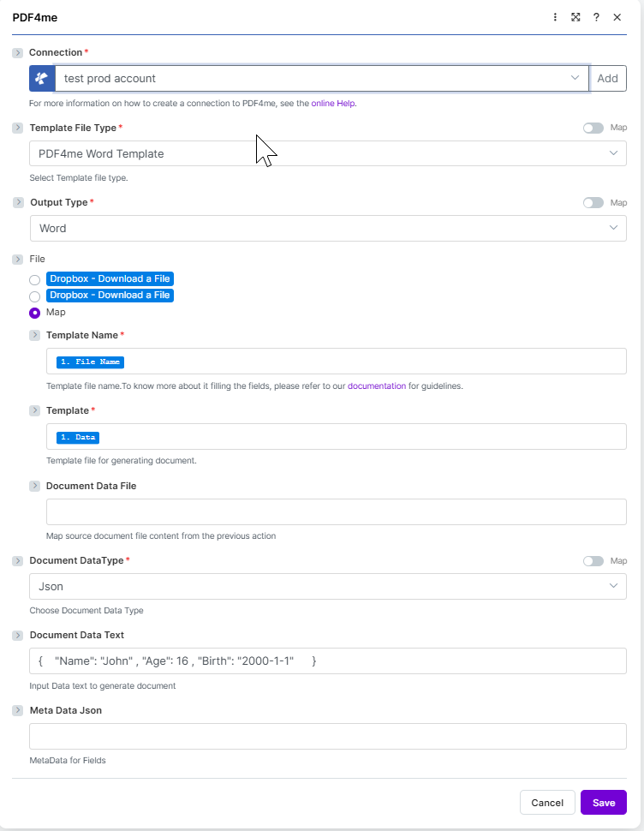
Task: Click the arrow icon beside Template Name
Action: [35, 335]
